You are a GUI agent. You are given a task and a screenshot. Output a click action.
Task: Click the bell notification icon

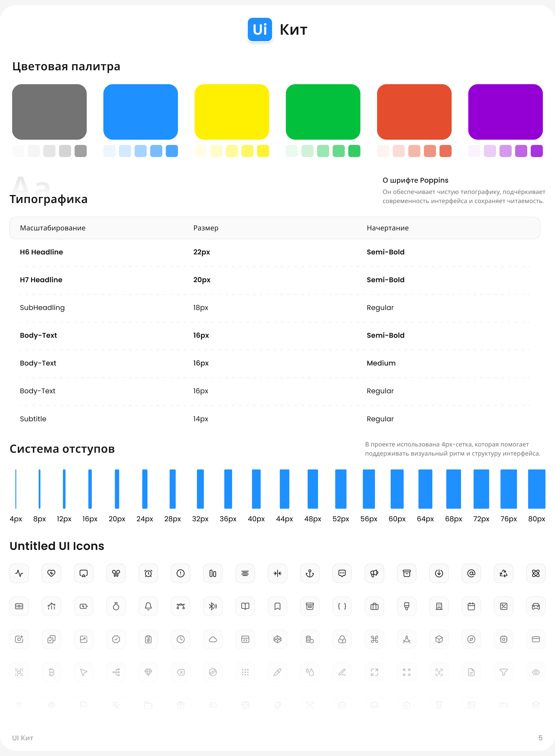click(x=148, y=606)
